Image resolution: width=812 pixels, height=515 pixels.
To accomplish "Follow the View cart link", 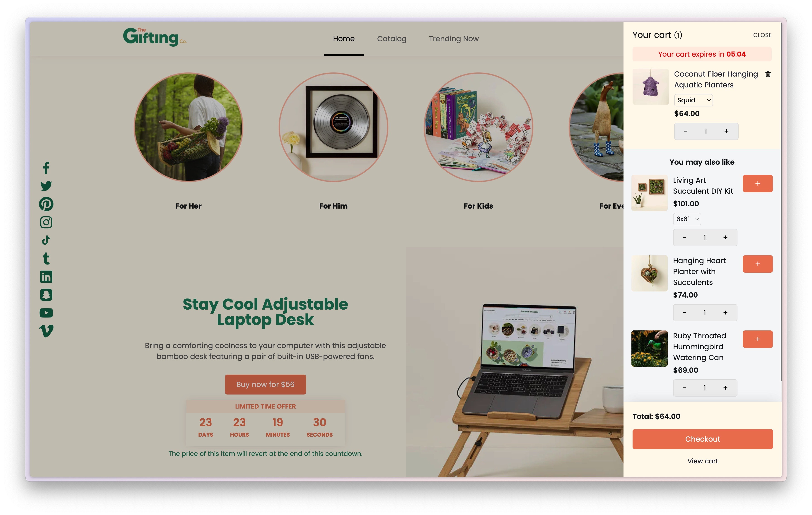I will click(702, 461).
